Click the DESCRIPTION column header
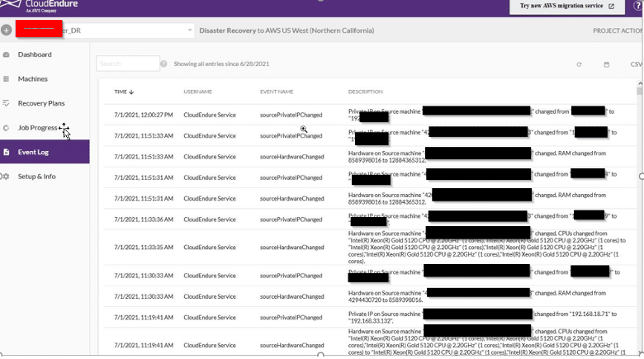This screenshot has width=644, height=359. (x=365, y=92)
